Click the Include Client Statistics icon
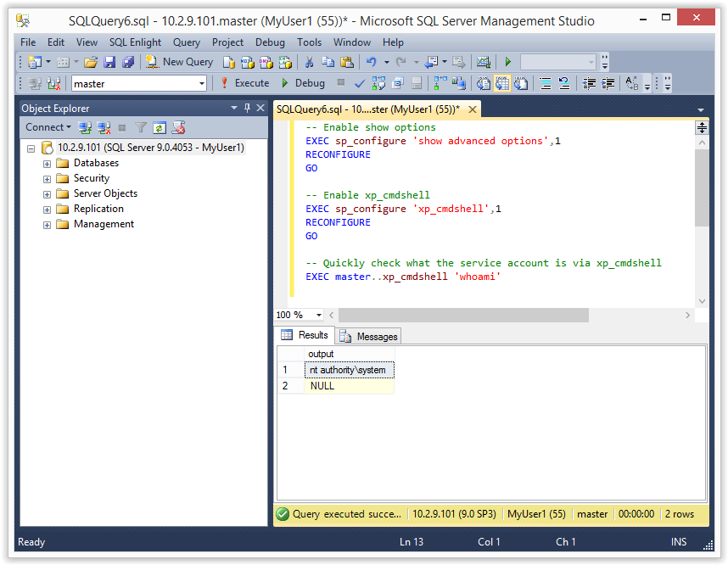The height and width of the screenshot is (565, 728). tap(459, 84)
